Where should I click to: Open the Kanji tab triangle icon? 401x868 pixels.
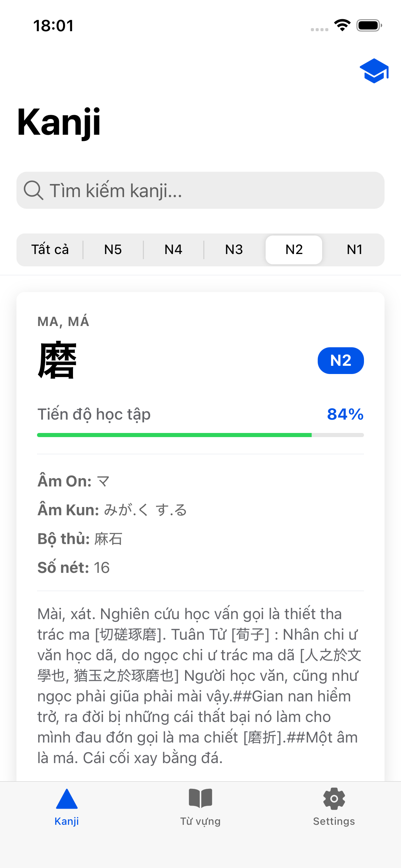pyautogui.click(x=67, y=799)
